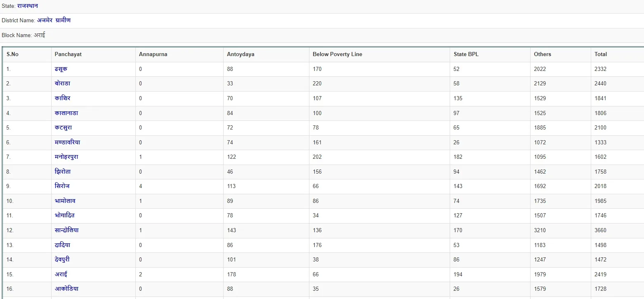Screen dimensions: 644x299
Task: Select the सिरोज panchayat link
Action: click(62, 186)
